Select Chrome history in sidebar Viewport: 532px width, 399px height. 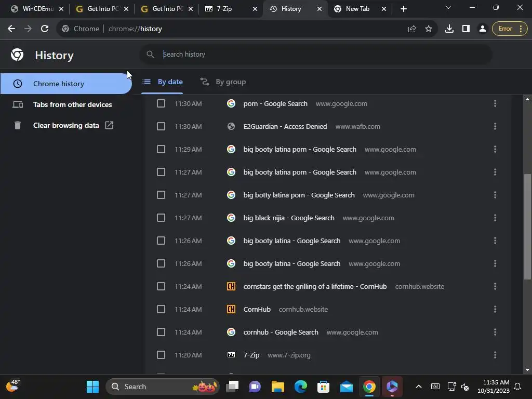coord(66,84)
